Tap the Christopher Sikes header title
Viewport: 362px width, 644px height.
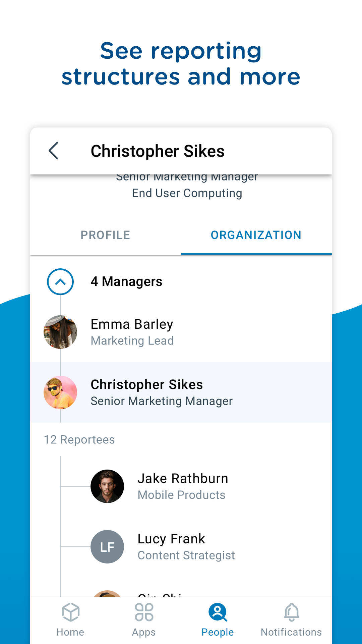158,151
